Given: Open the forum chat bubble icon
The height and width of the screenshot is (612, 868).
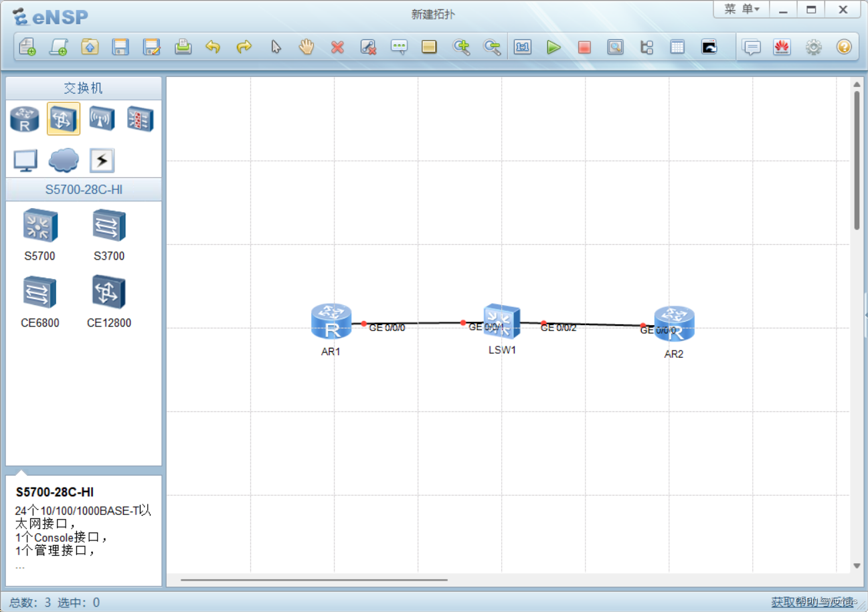Looking at the screenshot, I should [752, 47].
